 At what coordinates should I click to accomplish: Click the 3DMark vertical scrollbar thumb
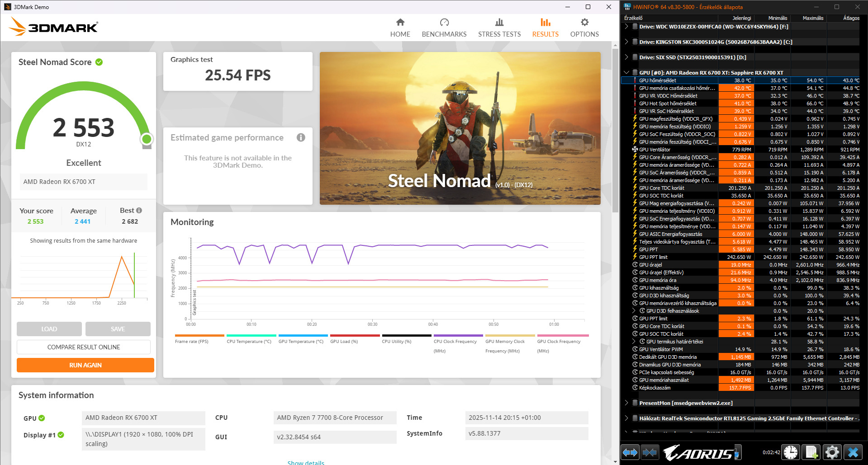pos(615,130)
